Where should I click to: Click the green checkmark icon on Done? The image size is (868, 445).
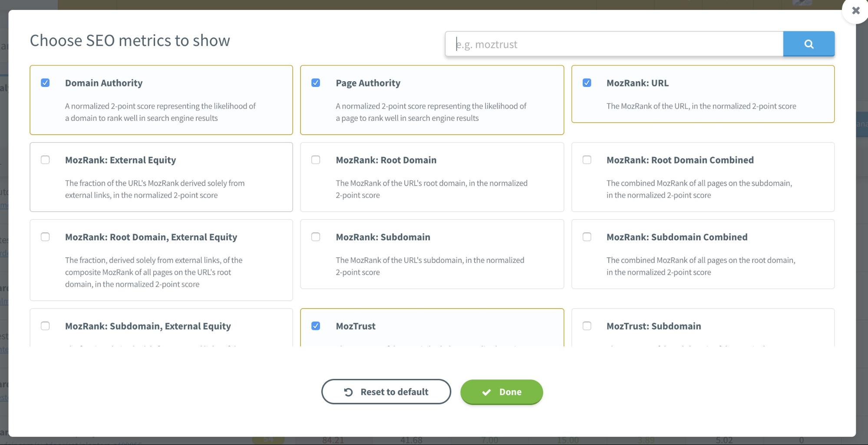tap(486, 392)
